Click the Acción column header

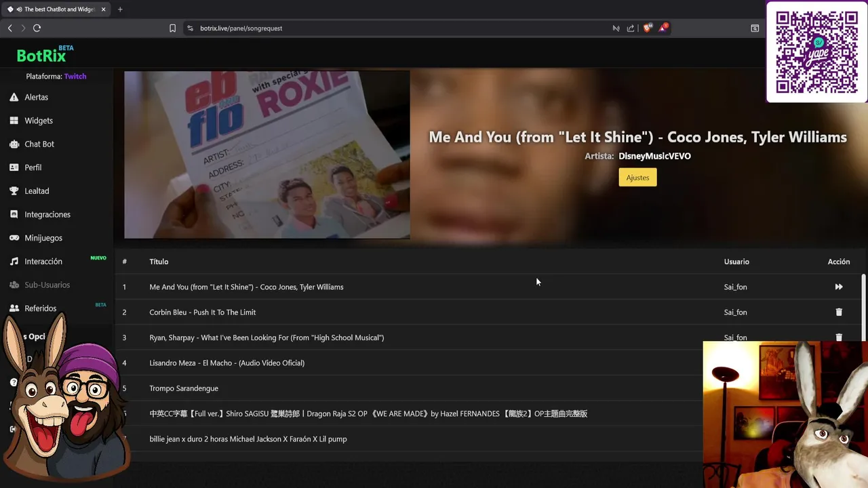(x=839, y=262)
